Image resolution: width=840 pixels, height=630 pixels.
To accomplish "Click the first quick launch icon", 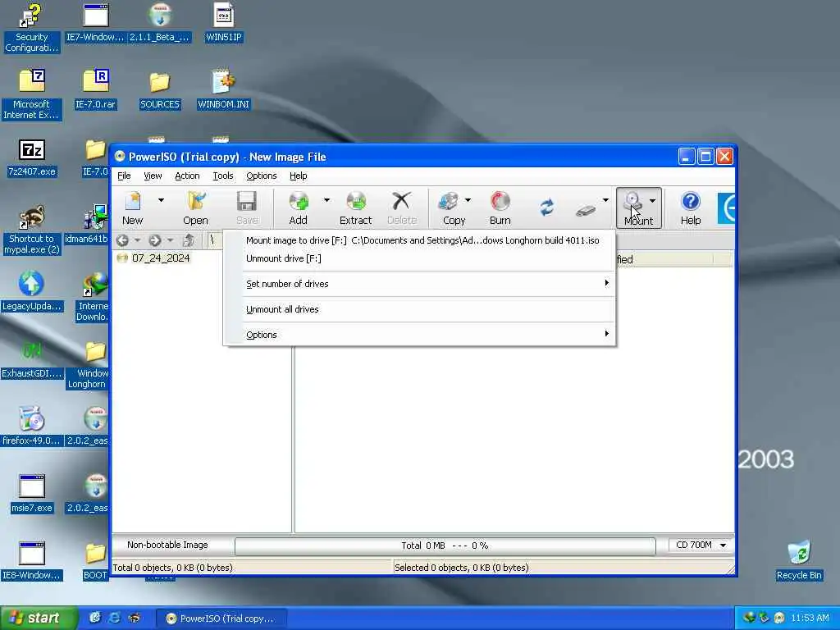I will point(95,618).
